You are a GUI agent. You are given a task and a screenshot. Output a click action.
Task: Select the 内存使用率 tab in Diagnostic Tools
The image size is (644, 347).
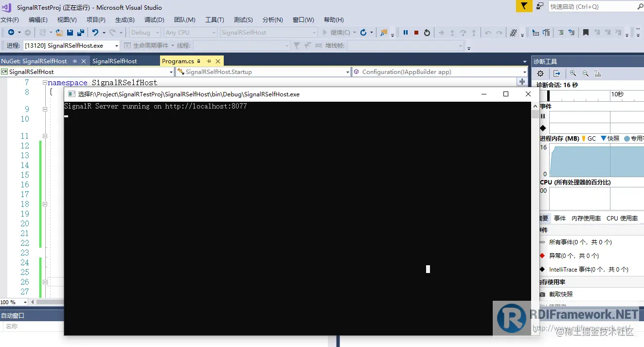586,219
